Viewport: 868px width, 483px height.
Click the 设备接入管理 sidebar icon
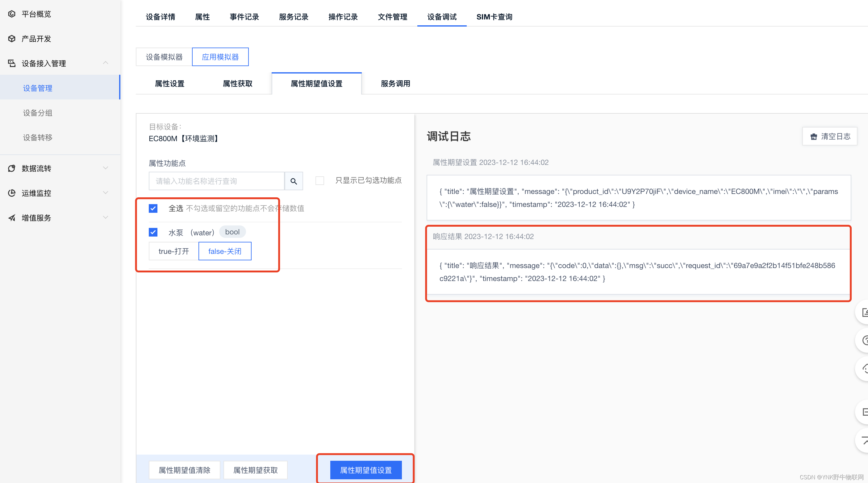click(12, 63)
